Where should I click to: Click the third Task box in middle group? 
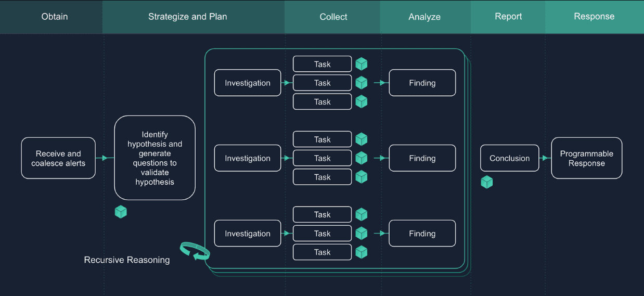click(x=323, y=177)
